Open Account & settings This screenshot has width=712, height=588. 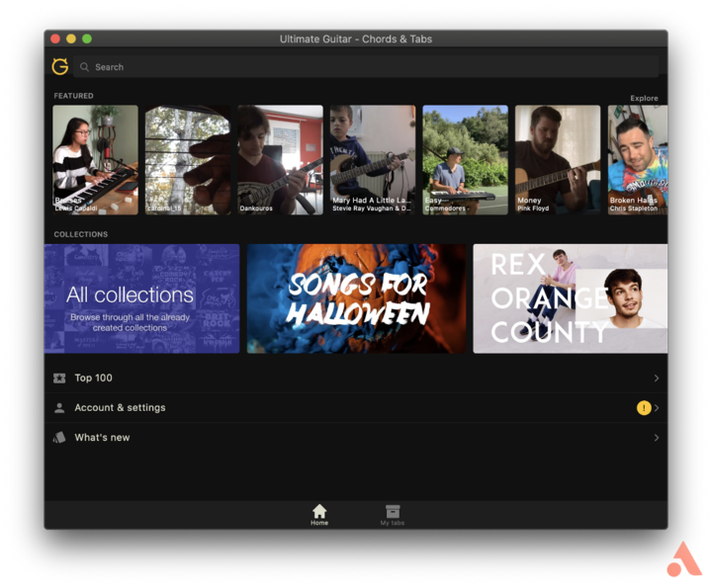pyautogui.click(x=356, y=407)
